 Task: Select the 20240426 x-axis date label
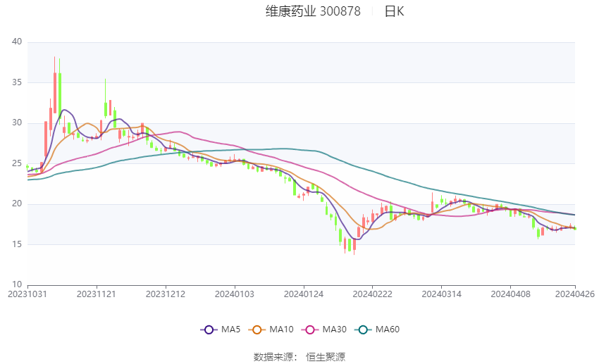tap(575, 294)
